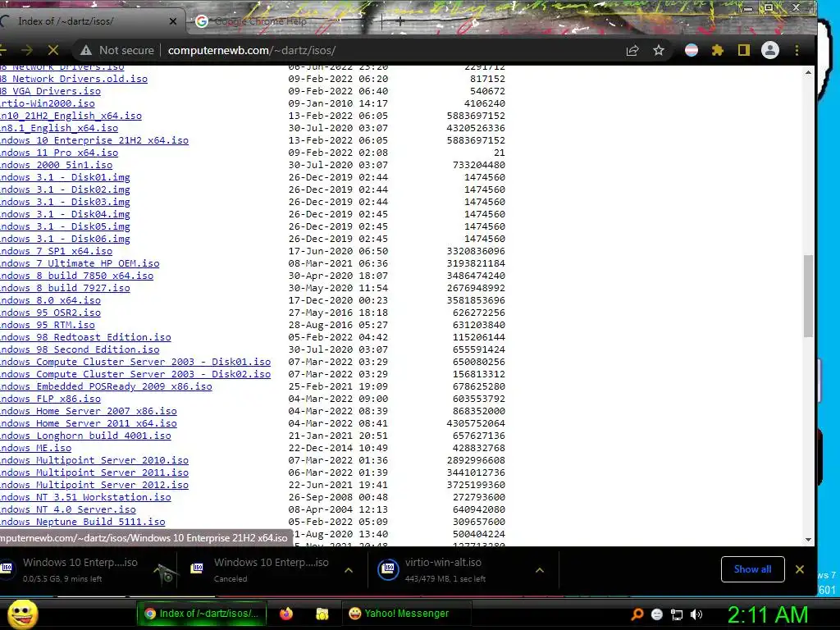Download Windows 3.1 - Disk01.img
Screen dimensions: 840x630
pos(65,177)
